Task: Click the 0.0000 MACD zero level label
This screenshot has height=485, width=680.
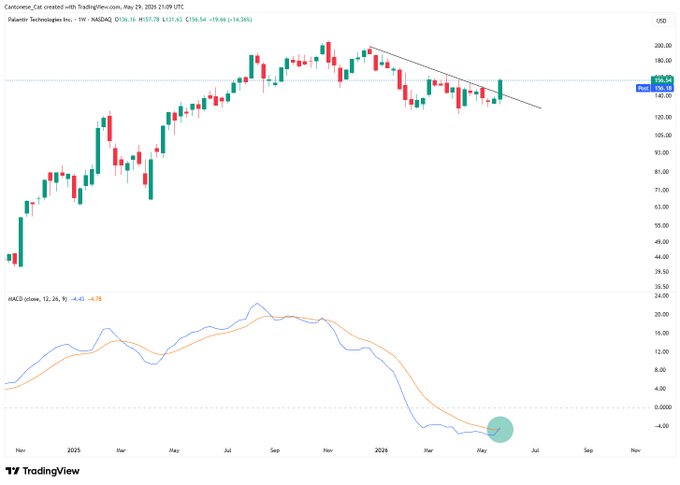Action: [663, 407]
